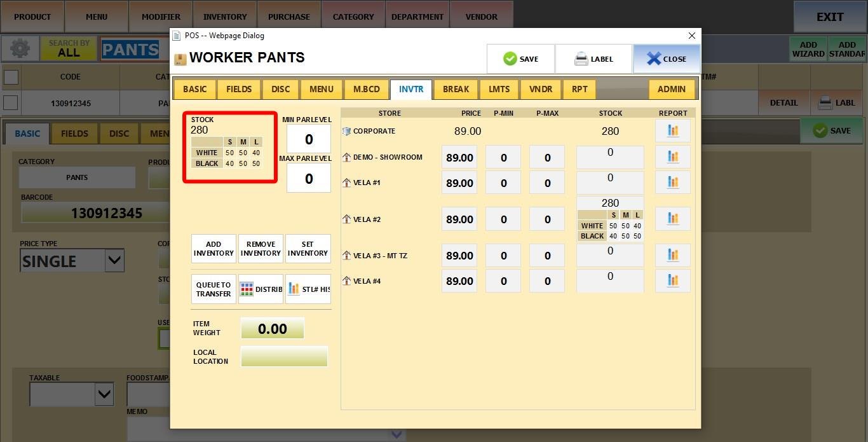Open the VNDR tab

(540, 89)
